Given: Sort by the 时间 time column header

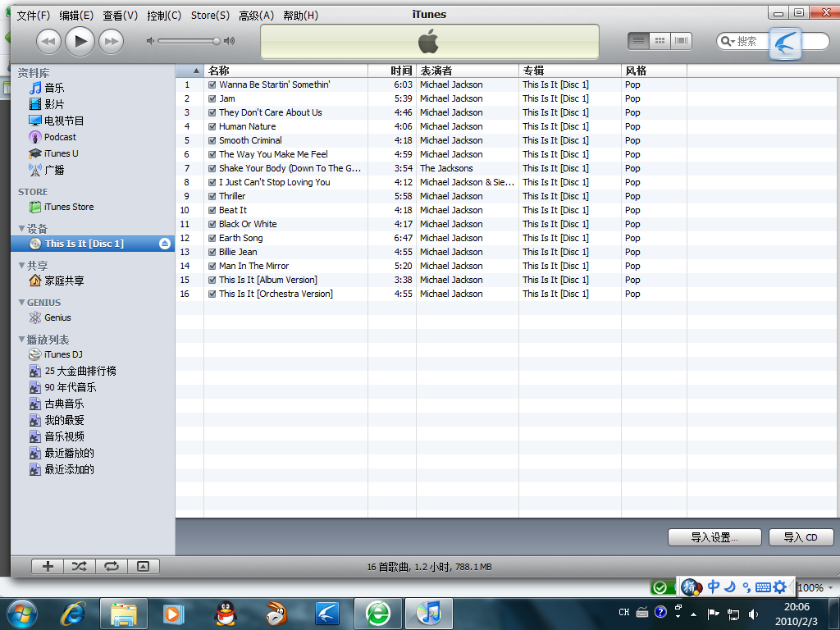Looking at the screenshot, I should coord(392,71).
